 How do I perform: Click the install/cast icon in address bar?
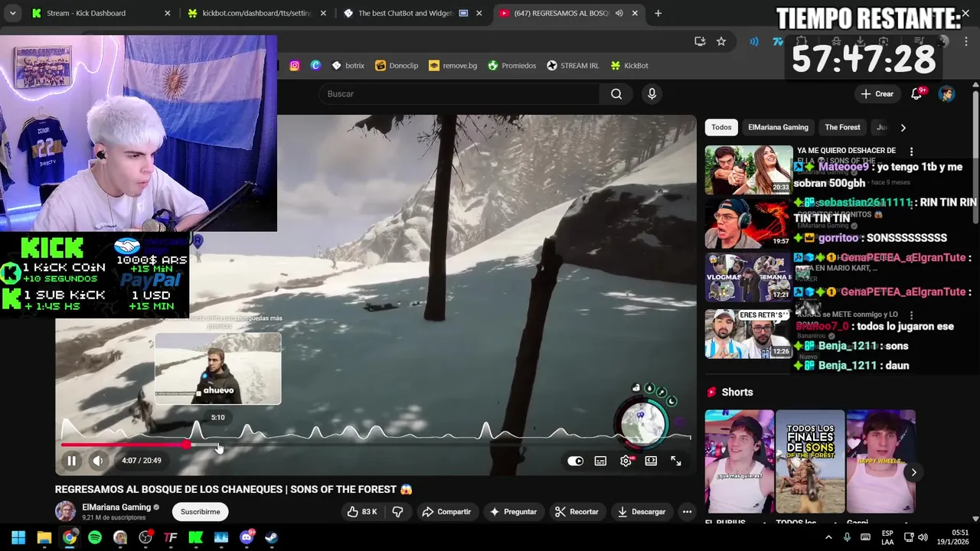pos(700,41)
